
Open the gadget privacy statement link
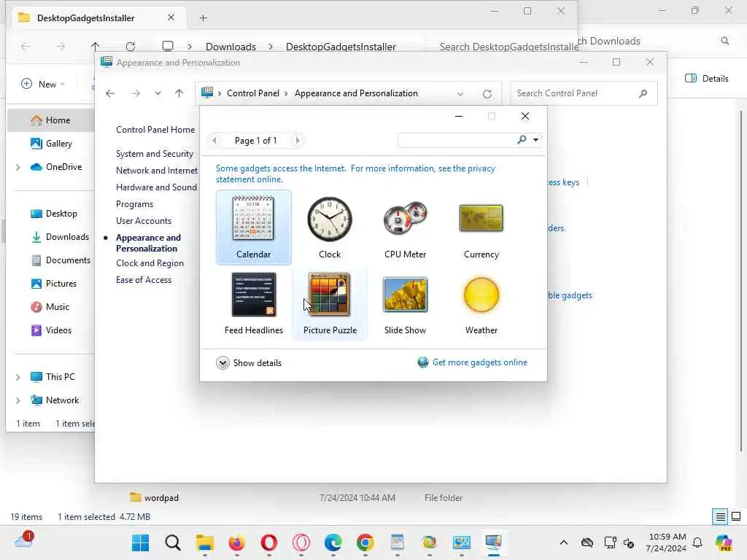tap(355, 174)
